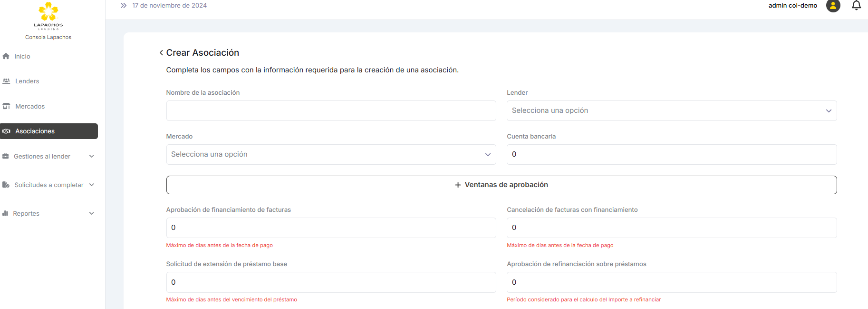Open the Mercado dropdown selector
This screenshot has height=309, width=868.
tap(331, 154)
